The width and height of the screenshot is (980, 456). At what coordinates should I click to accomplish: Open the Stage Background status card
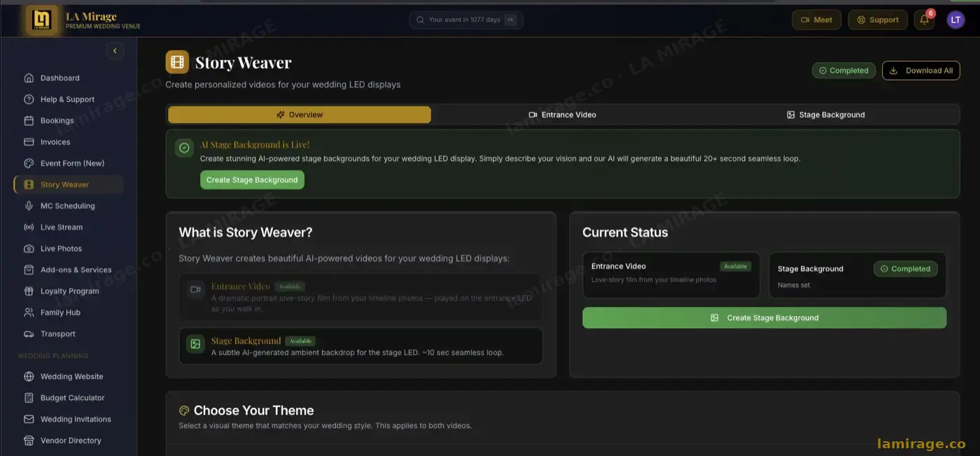coord(857,275)
